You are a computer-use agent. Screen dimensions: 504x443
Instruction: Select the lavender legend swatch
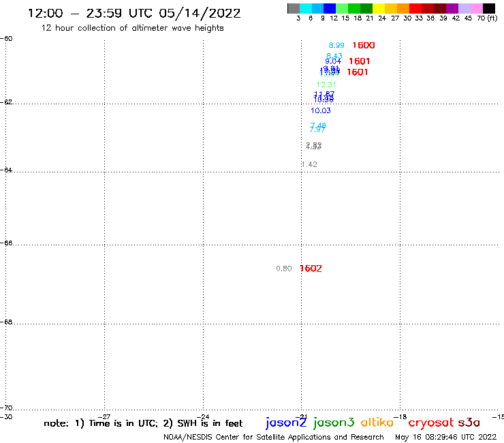(464, 8)
